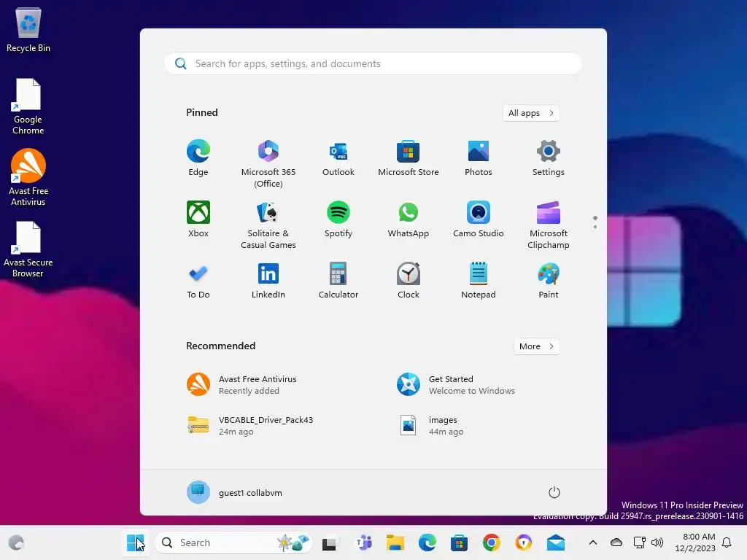
Task: Launch Camo Studio
Action: [479, 219]
